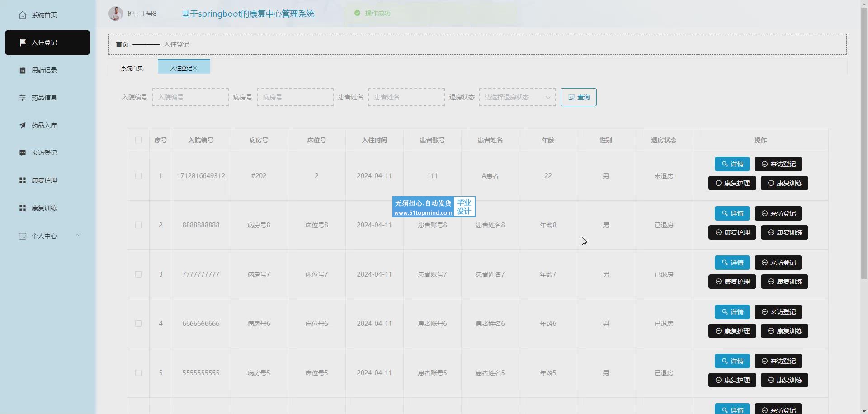
Task: Open 详情 for row 2 患者姓名8
Action: pos(732,213)
